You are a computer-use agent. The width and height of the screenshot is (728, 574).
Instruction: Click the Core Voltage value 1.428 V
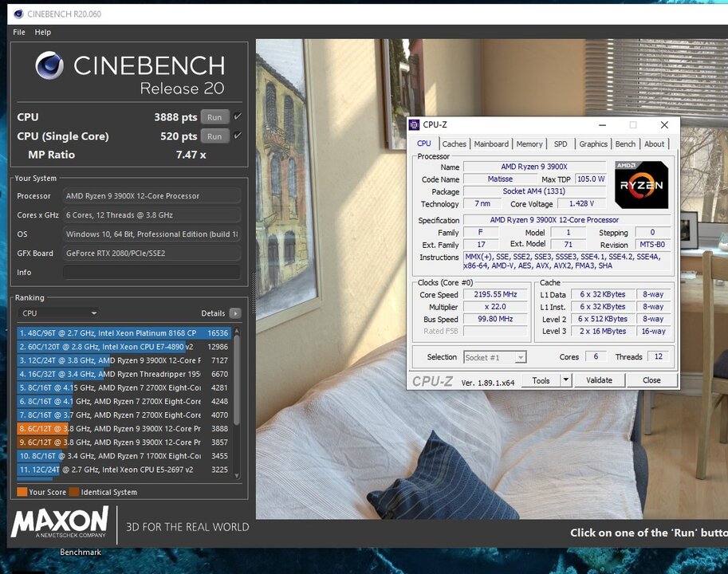(581, 204)
